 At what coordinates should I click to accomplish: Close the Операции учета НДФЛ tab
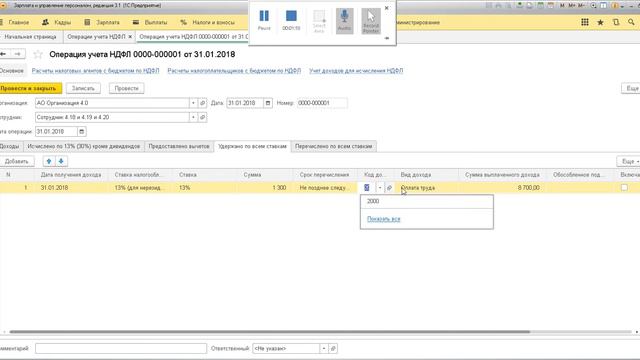coord(130,37)
